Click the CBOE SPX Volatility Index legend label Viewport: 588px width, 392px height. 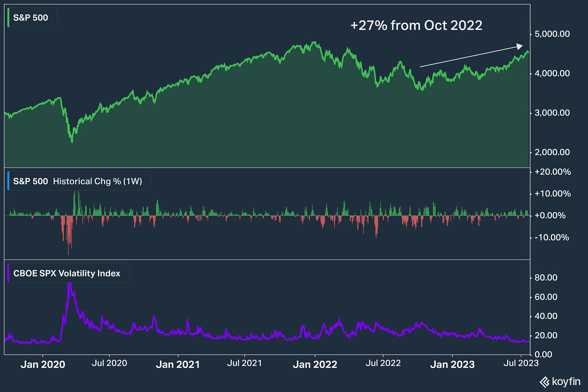pyautogui.click(x=67, y=273)
